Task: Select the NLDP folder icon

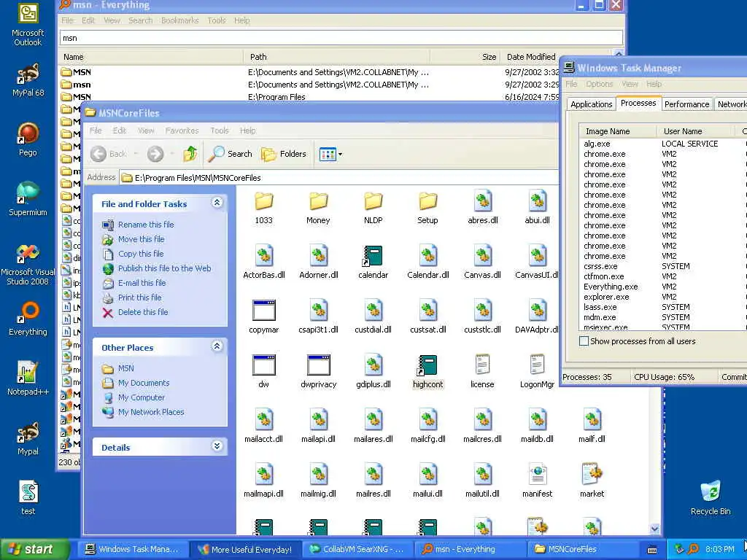Action: pyautogui.click(x=373, y=208)
